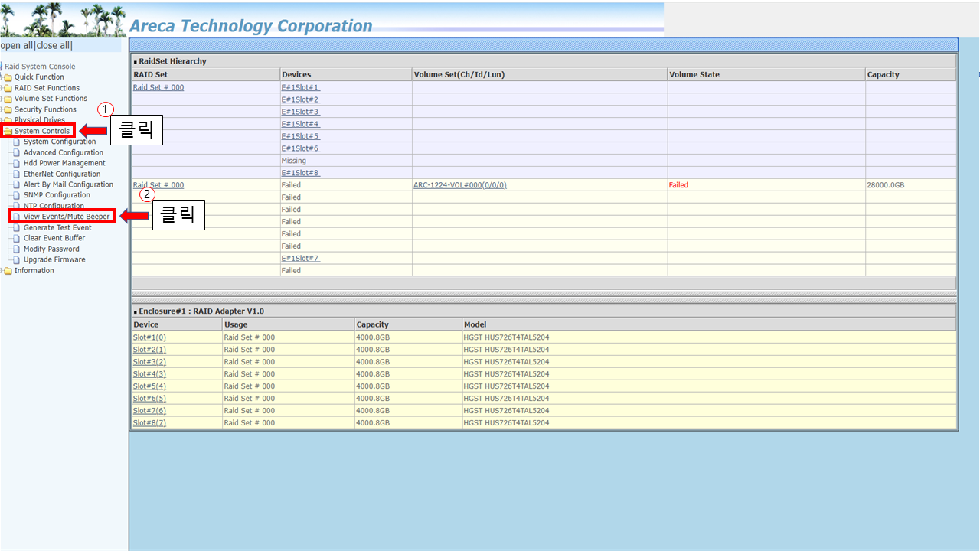Viewport: 980px width, 551px height.
Task: Click the 4000.8GB capacity in the Slot#8(7) row
Action: (x=373, y=423)
